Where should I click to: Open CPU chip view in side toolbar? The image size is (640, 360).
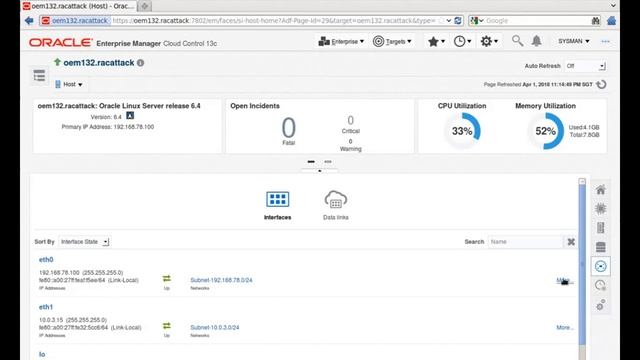click(x=600, y=209)
